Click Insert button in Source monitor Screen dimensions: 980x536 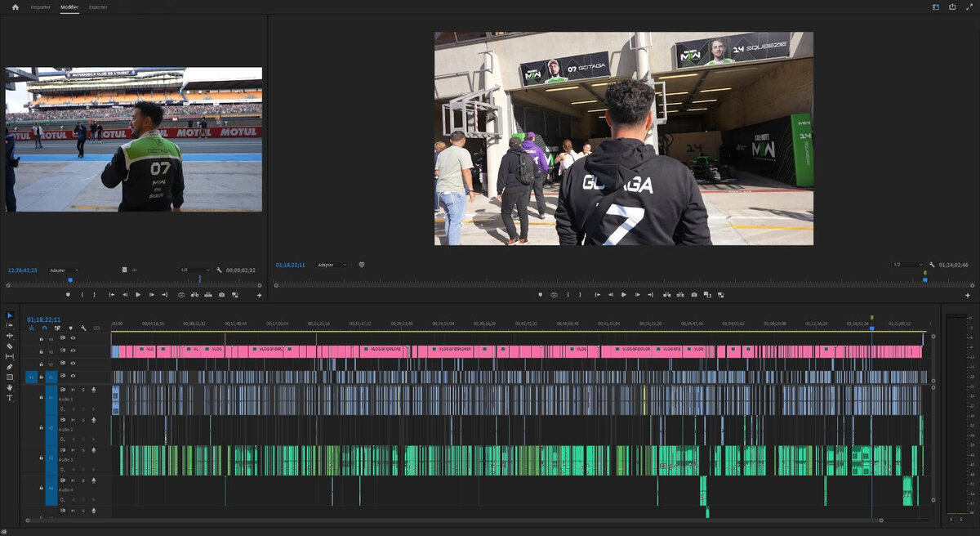click(x=194, y=295)
